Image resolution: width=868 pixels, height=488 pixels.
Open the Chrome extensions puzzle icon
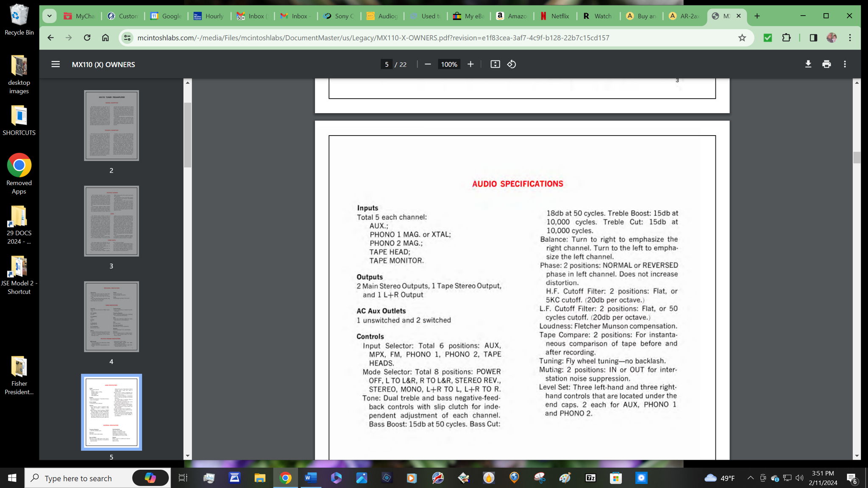coord(786,38)
